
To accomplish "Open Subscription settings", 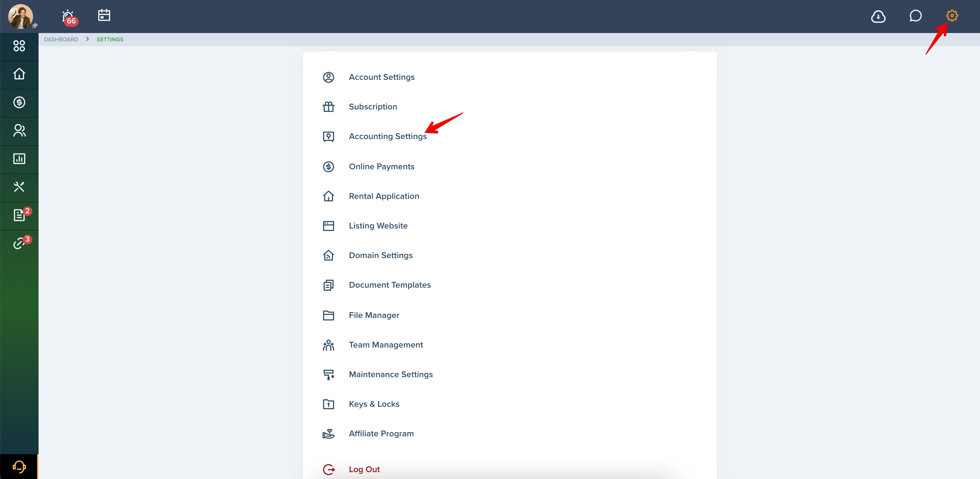I will 373,107.
